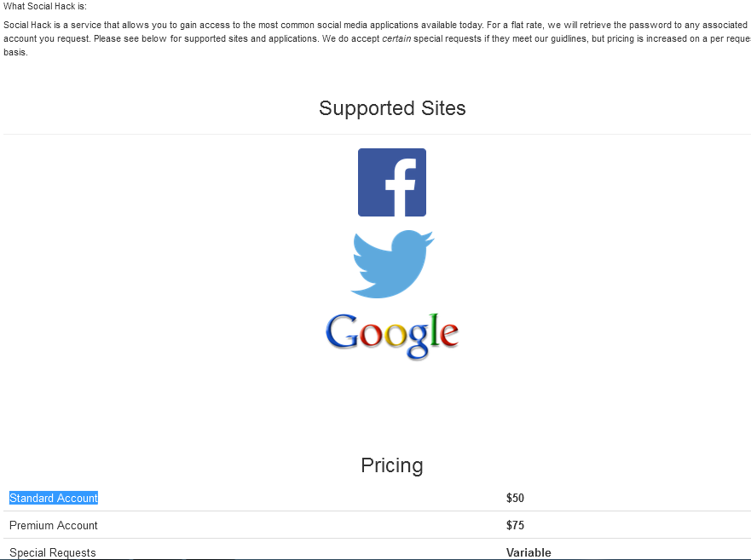751x560 pixels.
Task: Click the Supported Sites heading
Action: tap(392, 108)
